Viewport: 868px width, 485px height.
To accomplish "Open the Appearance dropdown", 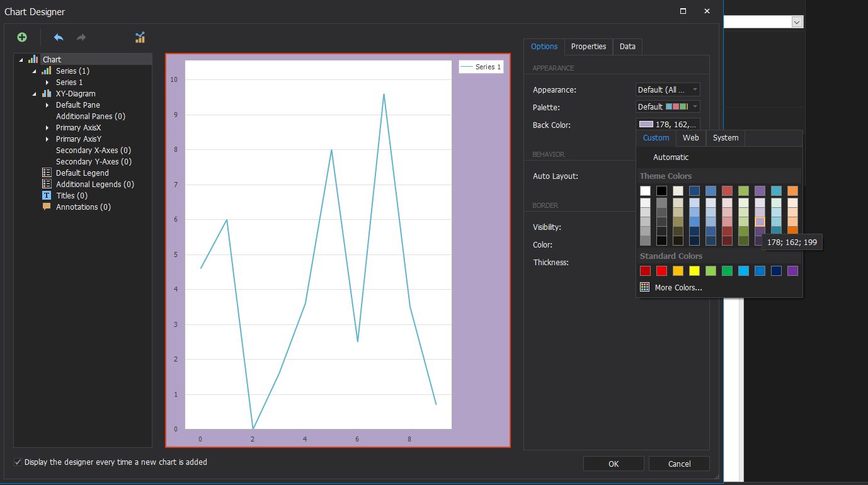I will [x=668, y=90].
